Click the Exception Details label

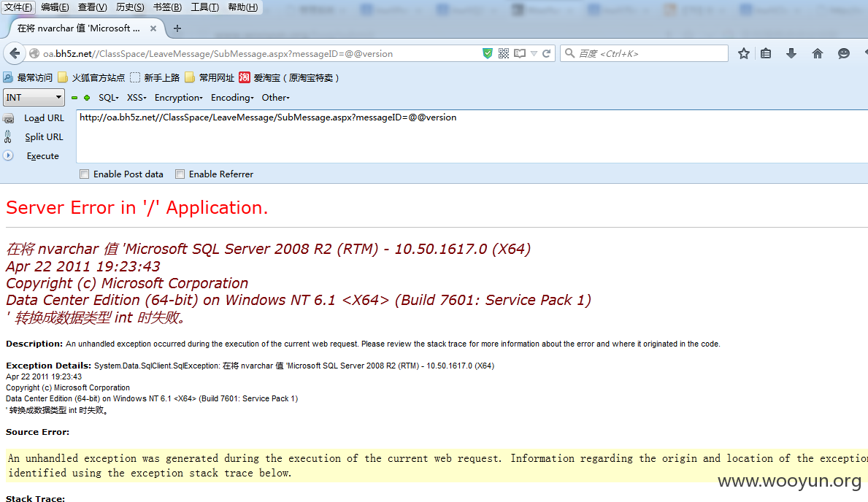(48, 366)
